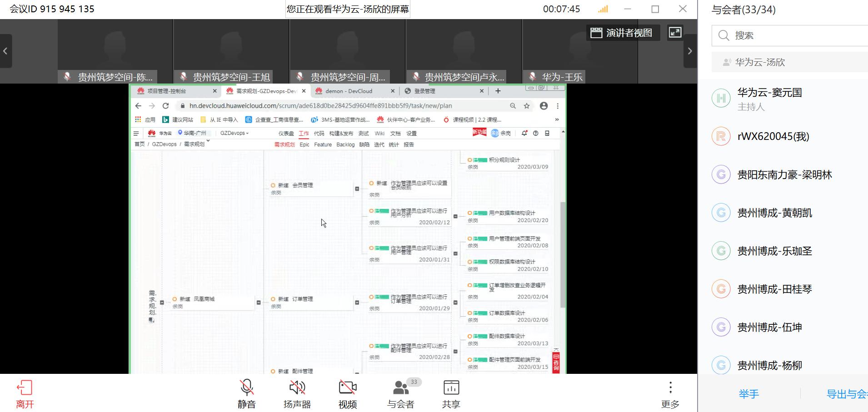868x412 pixels.
Task: Select the 用户数据库结构设计 task card
Action: [x=508, y=216]
